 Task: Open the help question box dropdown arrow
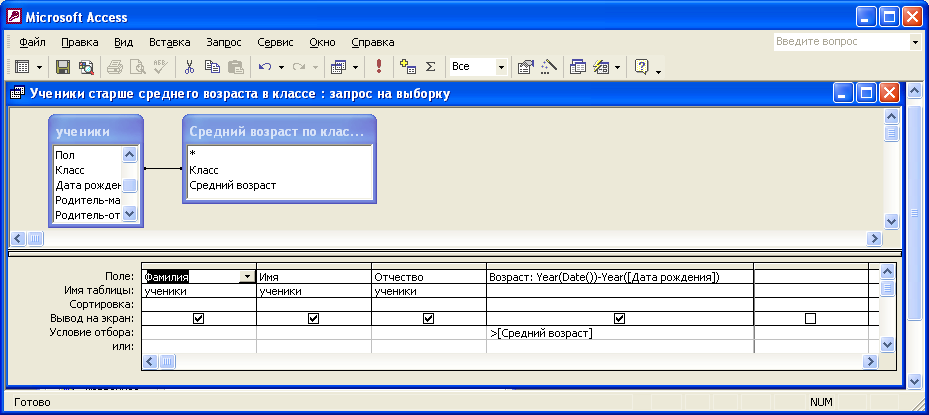point(914,42)
